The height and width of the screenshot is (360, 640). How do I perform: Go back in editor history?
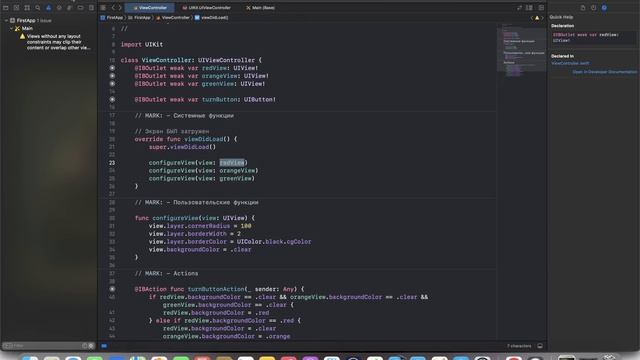coord(113,8)
